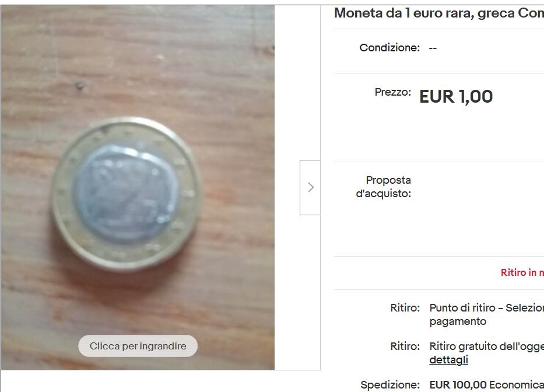Viewport: 544px width, 392px height.
Task: Click the 'EUR 100,00 Economica' shipping text
Action: 487,385
